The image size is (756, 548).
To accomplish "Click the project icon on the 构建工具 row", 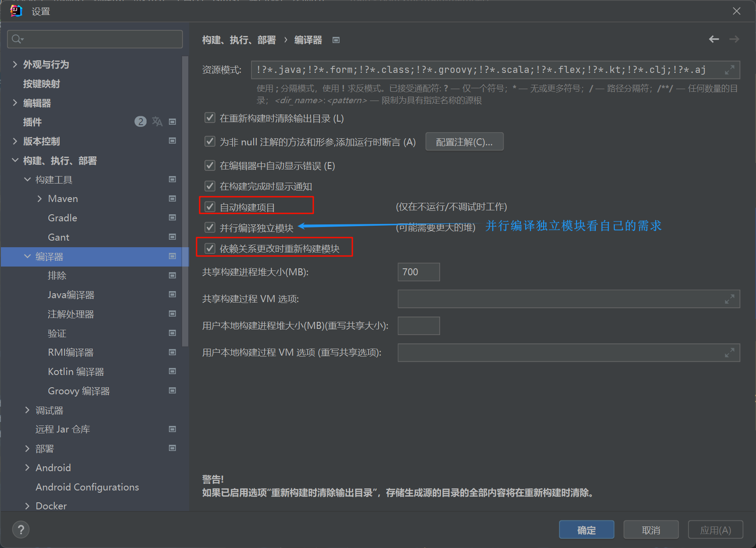I will click(172, 179).
